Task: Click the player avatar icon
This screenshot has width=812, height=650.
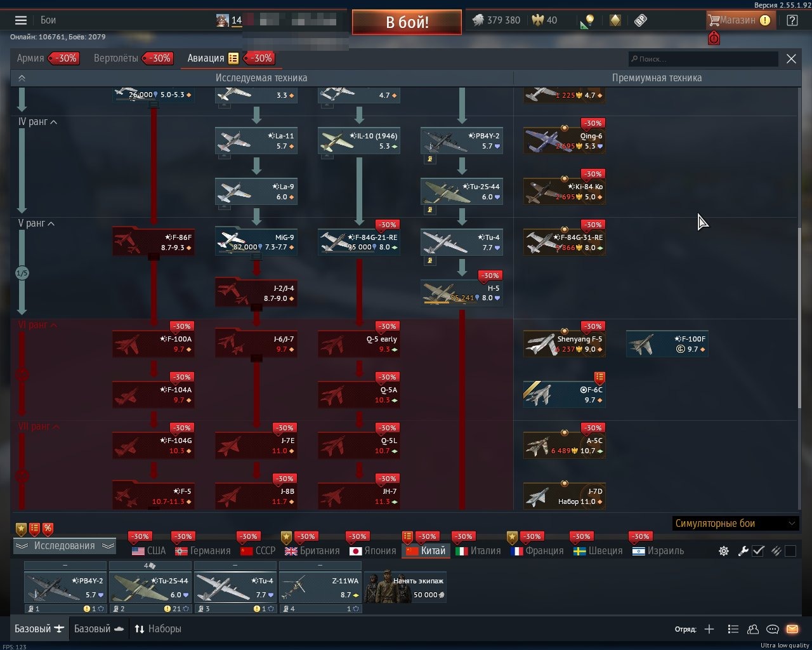Action: (x=221, y=20)
